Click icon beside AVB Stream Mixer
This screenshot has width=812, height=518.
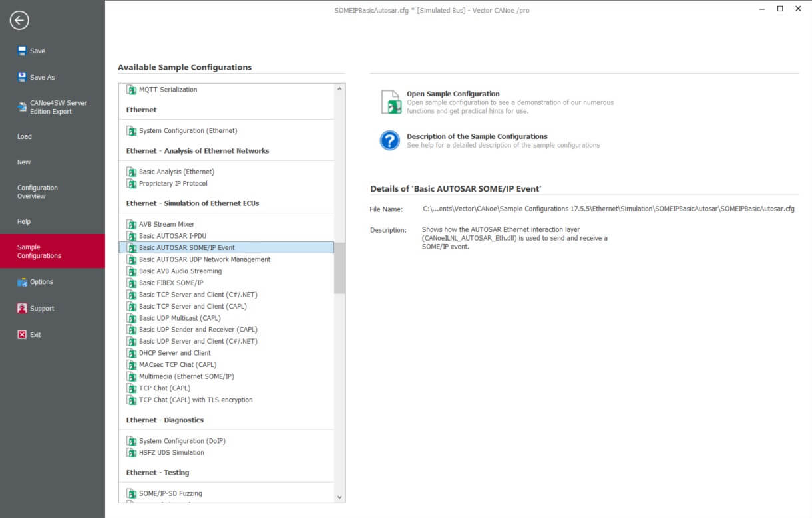(132, 225)
